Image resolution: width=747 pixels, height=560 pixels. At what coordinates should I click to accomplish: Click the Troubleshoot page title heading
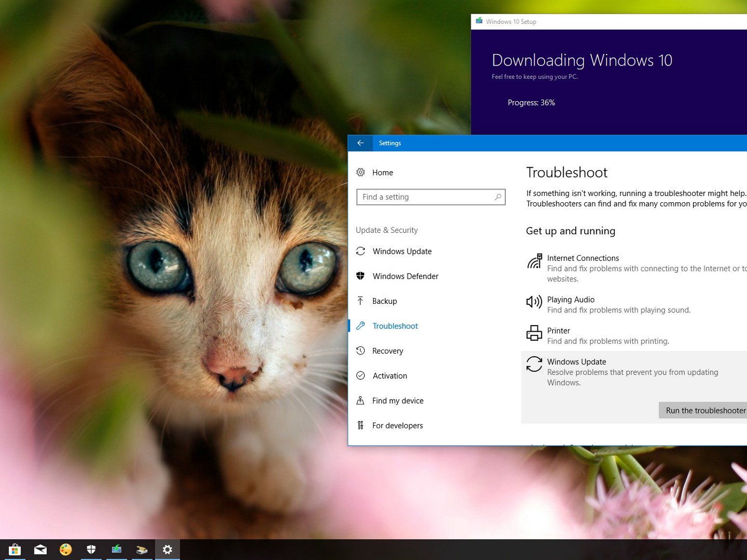(x=567, y=173)
